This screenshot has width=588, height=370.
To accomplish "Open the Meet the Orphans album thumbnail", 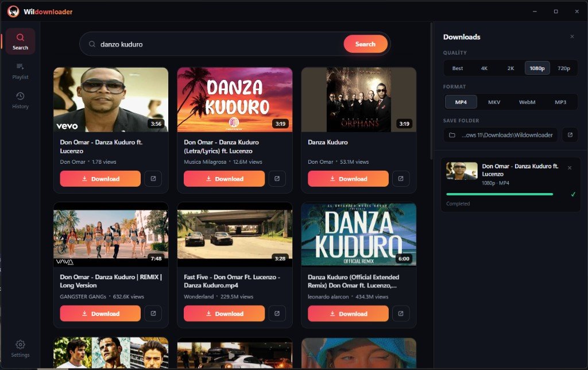I will click(x=358, y=99).
